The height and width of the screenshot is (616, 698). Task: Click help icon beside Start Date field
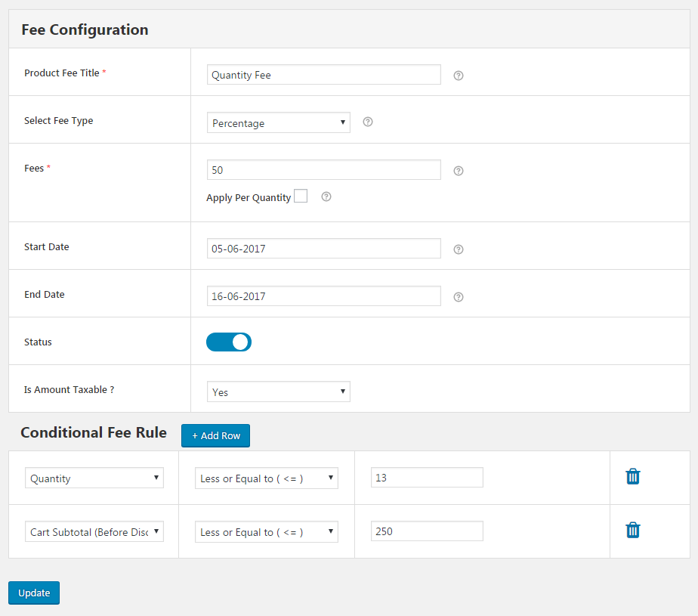[458, 249]
